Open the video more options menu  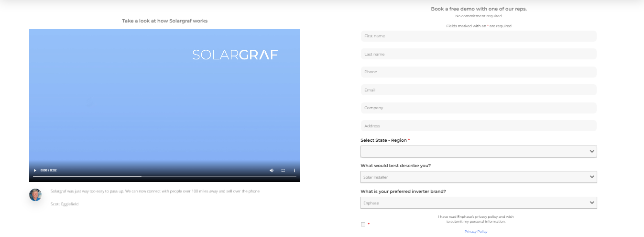(x=295, y=170)
